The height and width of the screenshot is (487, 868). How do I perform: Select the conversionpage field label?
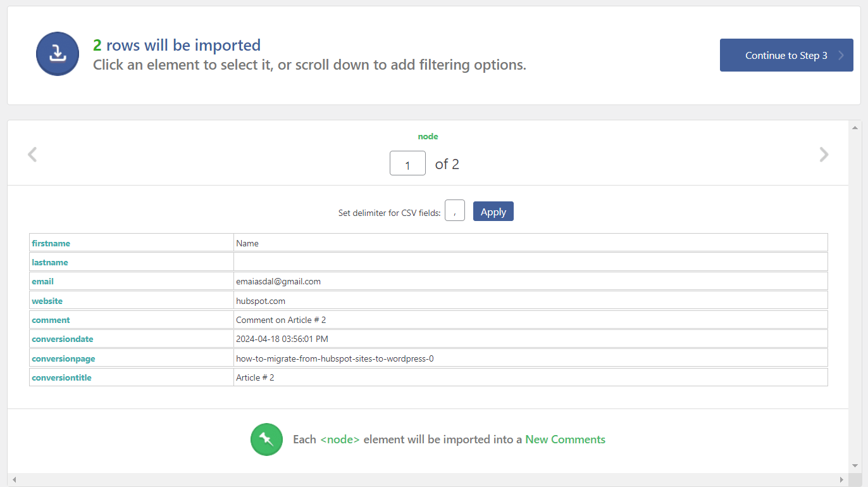click(63, 358)
